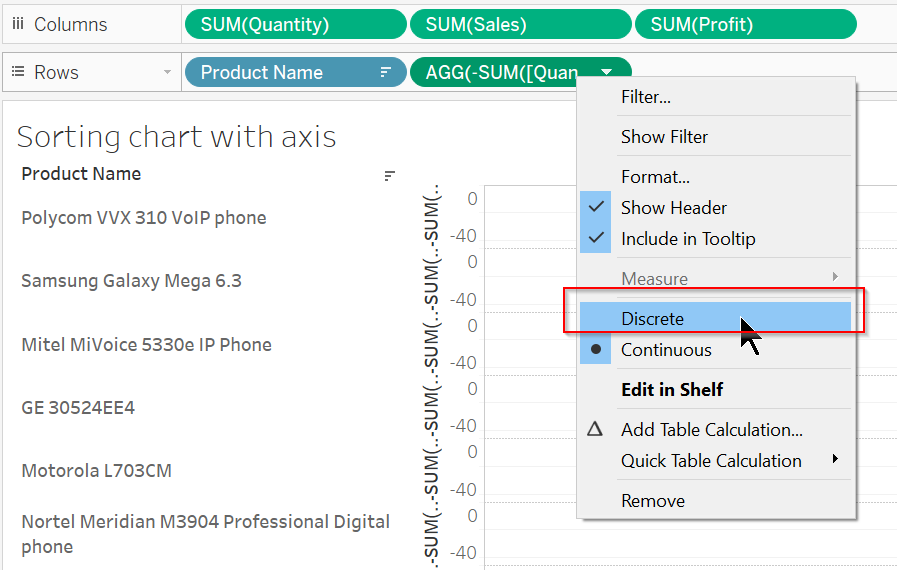Open the Rows shelf dropdown arrow

[167, 72]
